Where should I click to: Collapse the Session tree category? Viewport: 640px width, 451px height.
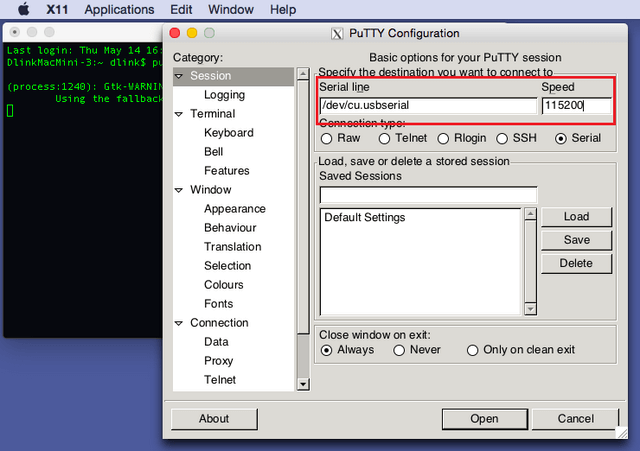[178, 76]
